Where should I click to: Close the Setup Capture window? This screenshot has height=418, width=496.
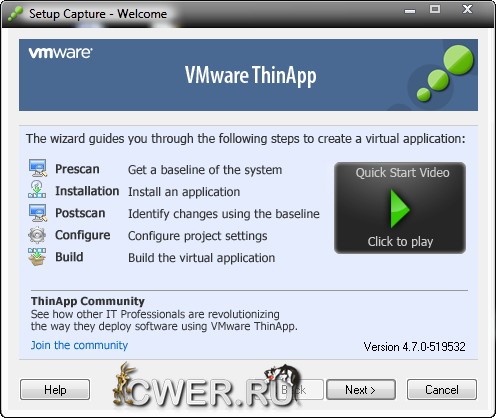[x=467, y=9]
